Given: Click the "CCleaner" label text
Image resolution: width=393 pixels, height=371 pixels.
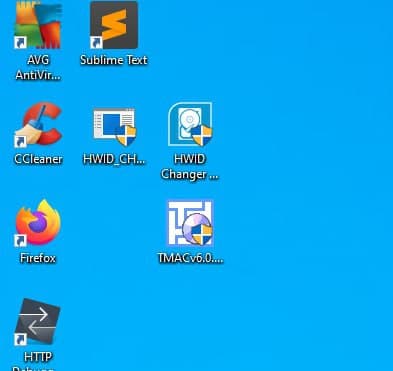Looking at the screenshot, I should point(38,159).
